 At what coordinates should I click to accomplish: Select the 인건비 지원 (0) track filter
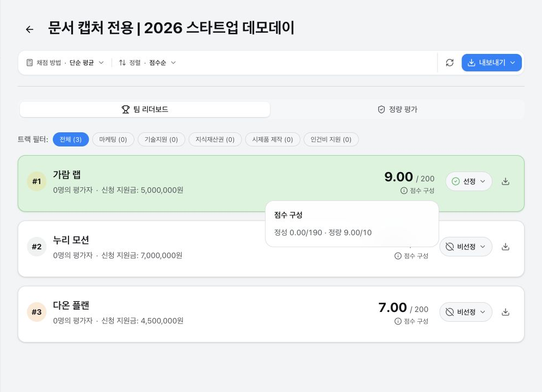pyautogui.click(x=331, y=139)
